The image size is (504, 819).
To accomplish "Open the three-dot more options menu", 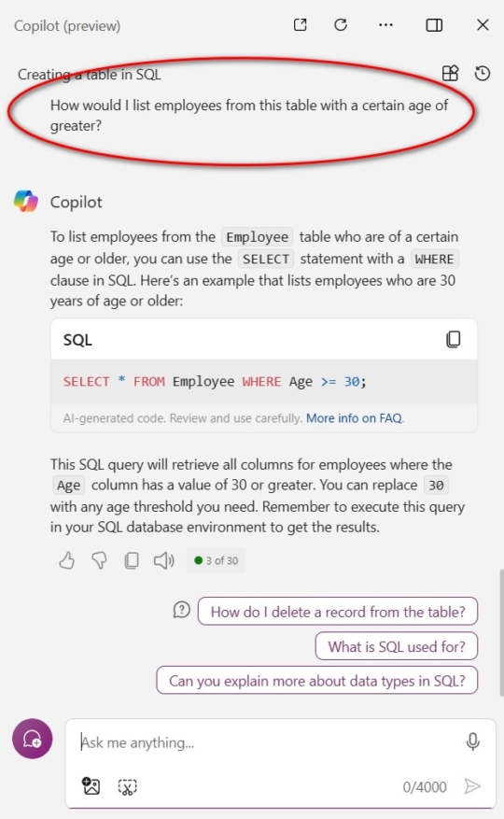I will tap(385, 24).
